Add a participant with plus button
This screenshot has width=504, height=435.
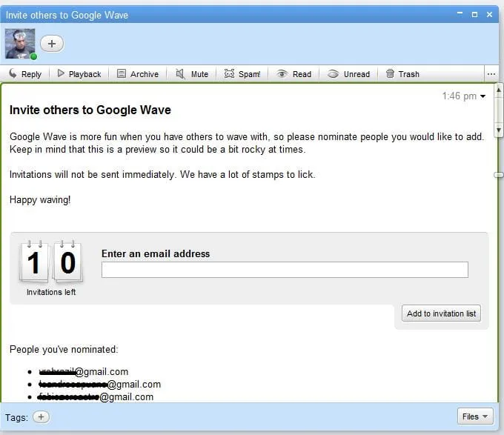[x=51, y=44]
